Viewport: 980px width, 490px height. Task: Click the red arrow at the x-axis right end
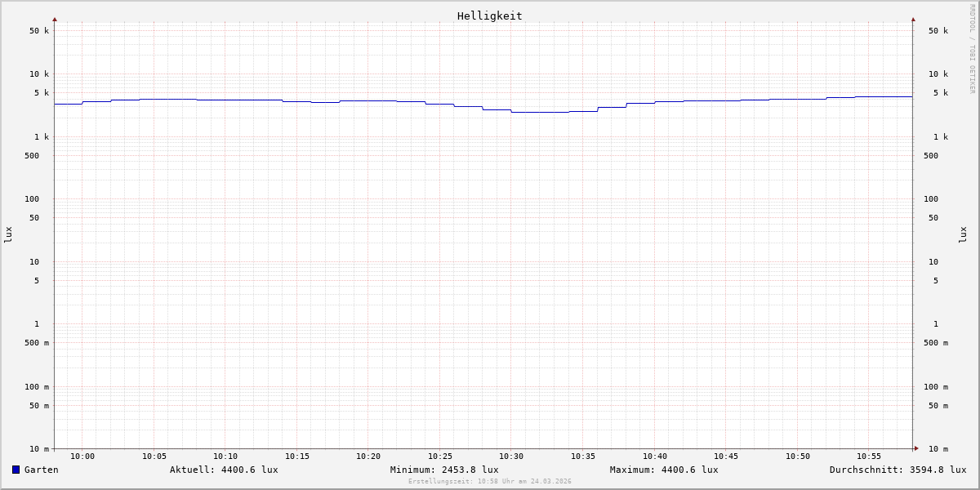(916, 448)
